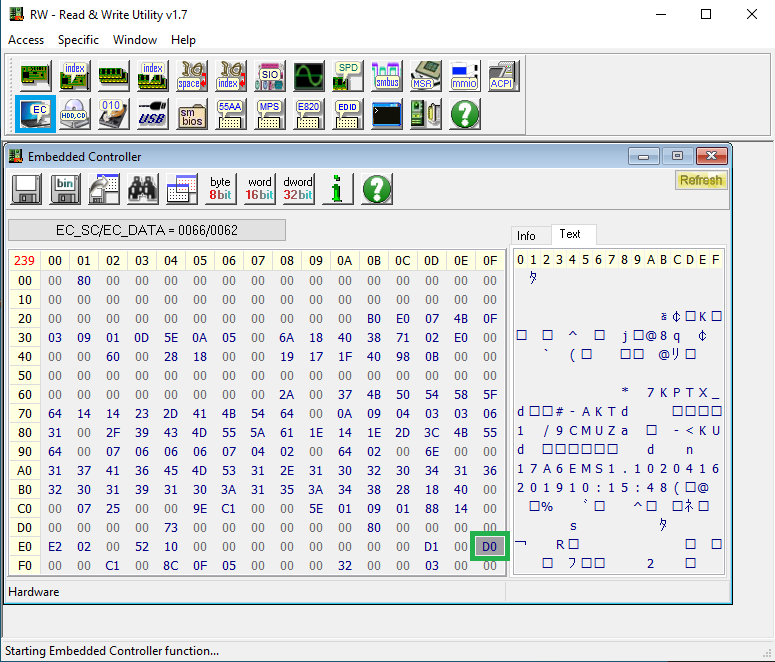Click the E820 memory map icon
The width and height of the screenshot is (775, 662).
click(308, 114)
